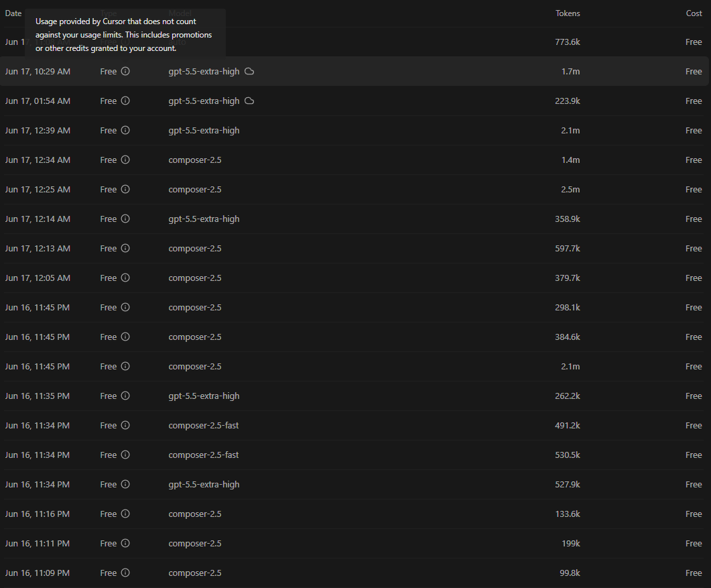
Task: Select the 1.4m tokens value
Action: pyautogui.click(x=570, y=160)
